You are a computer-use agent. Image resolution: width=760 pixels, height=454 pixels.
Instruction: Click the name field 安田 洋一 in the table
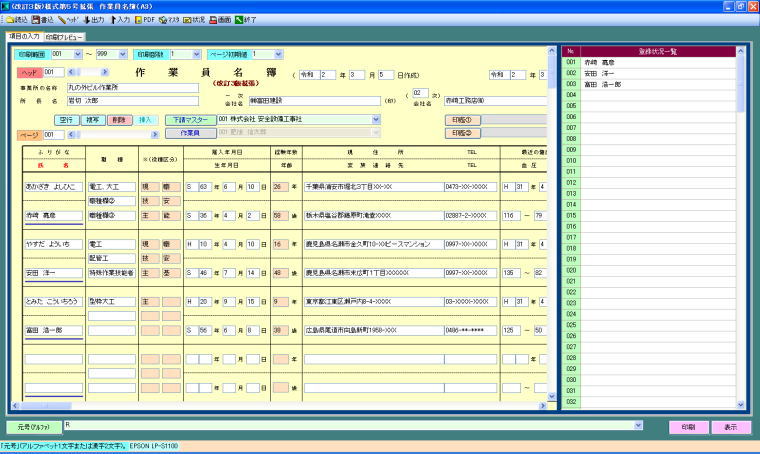coord(54,273)
